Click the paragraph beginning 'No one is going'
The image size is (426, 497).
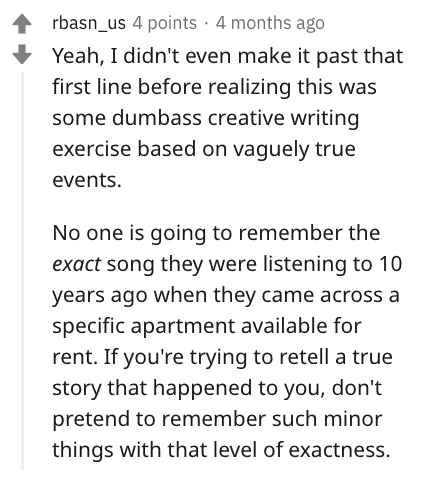(x=227, y=341)
